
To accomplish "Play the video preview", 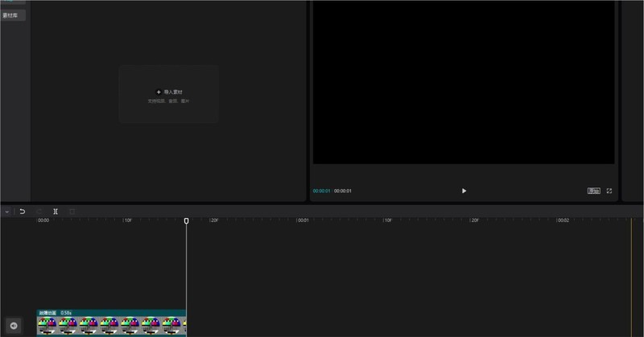I will pos(464,191).
